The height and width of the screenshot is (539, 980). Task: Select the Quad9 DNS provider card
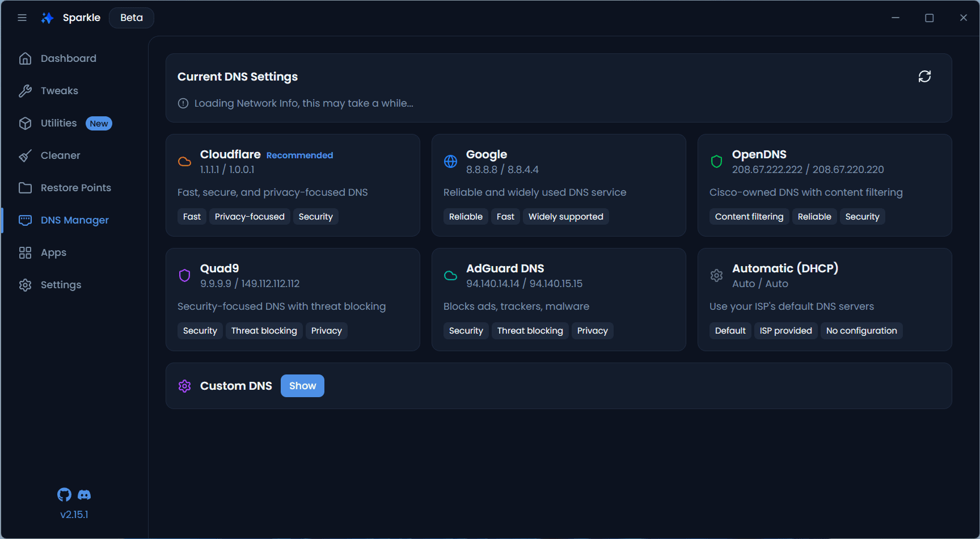(x=293, y=299)
